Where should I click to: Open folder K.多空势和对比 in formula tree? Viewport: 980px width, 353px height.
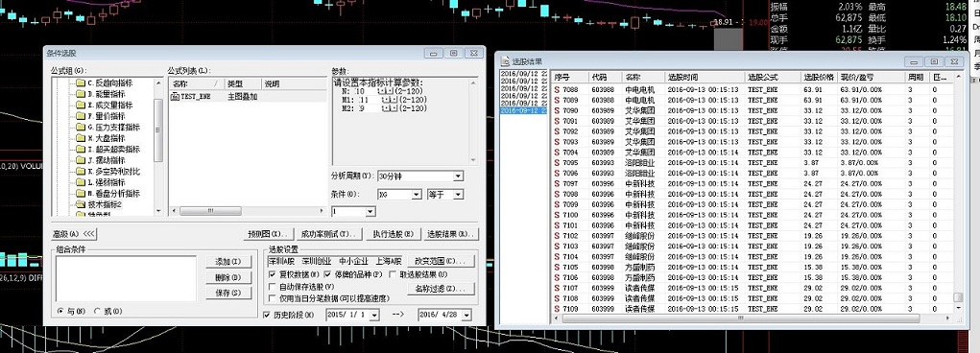pyautogui.click(x=80, y=171)
